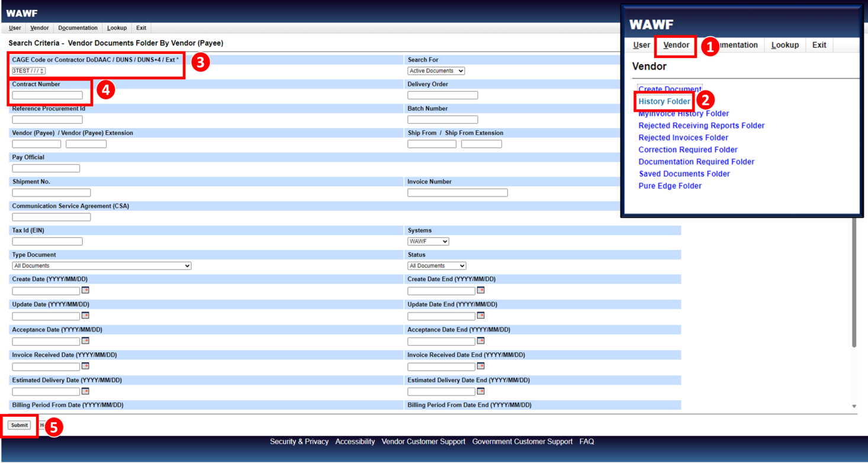Screen dimensions: 868x463
Task: Click the Invoice Number input field
Action: (x=457, y=192)
